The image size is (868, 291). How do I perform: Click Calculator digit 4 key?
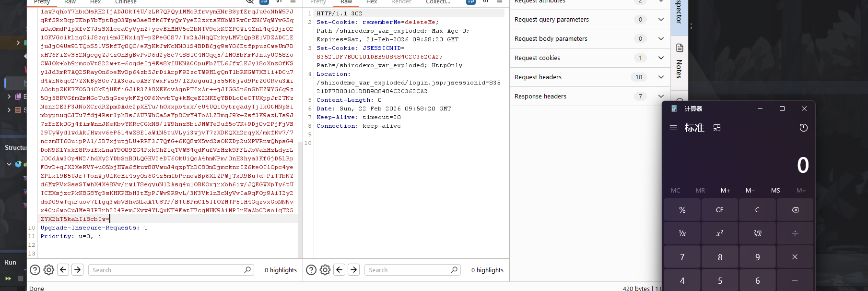point(682,280)
